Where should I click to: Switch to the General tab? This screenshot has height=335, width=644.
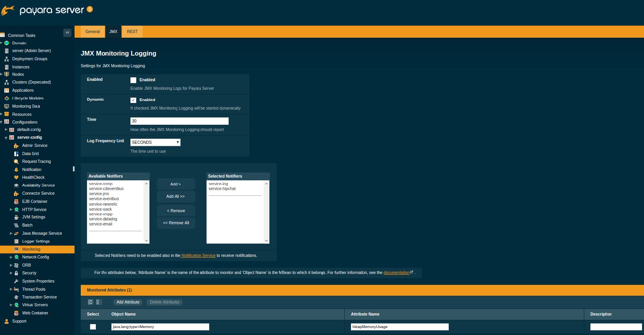click(x=93, y=32)
